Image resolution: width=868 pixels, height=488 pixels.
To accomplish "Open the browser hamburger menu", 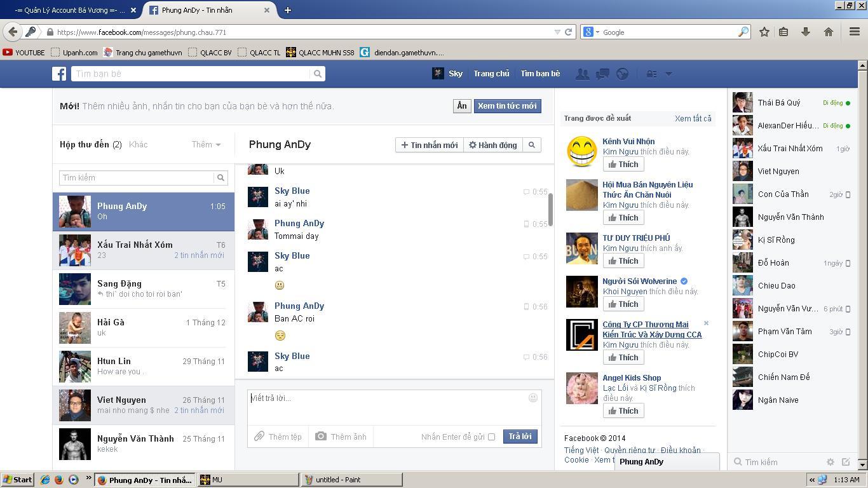I will tap(855, 32).
